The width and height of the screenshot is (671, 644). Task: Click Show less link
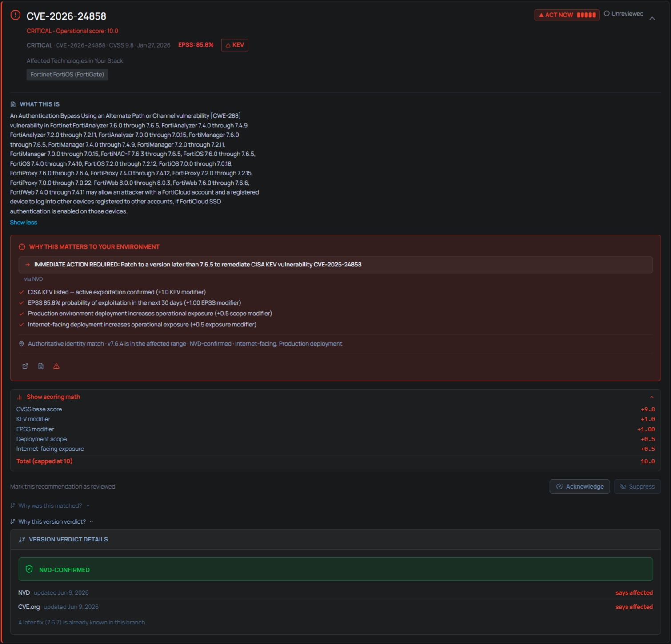click(x=24, y=223)
